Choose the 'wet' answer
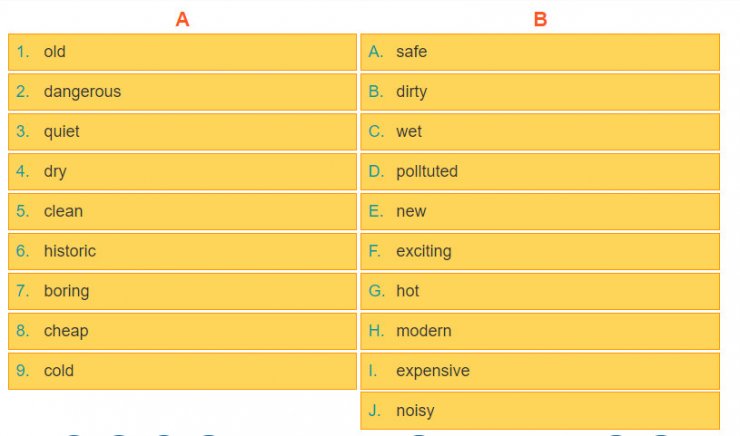This screenshot has height=436, width=740. (x=540, y=132)
